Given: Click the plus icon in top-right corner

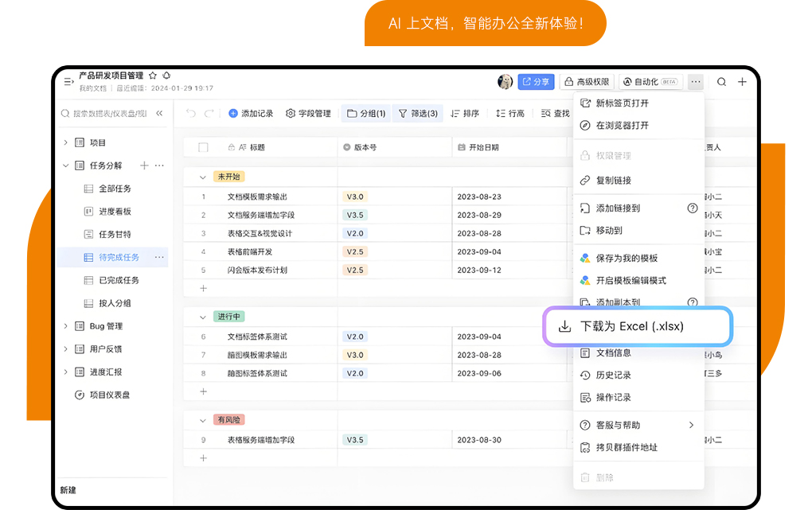Looking at the screenshot, I should (742, 82).
